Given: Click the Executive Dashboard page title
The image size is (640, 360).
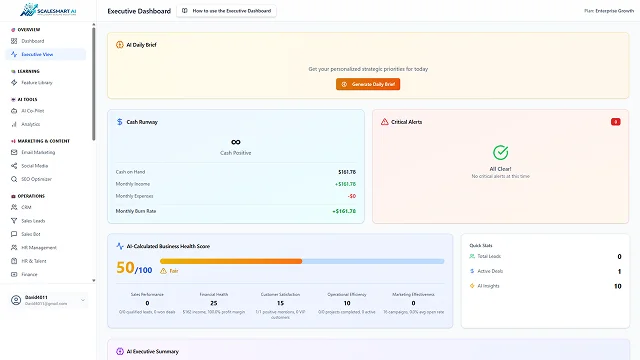Looking at the screenshot, I should (x=139, y=11).
